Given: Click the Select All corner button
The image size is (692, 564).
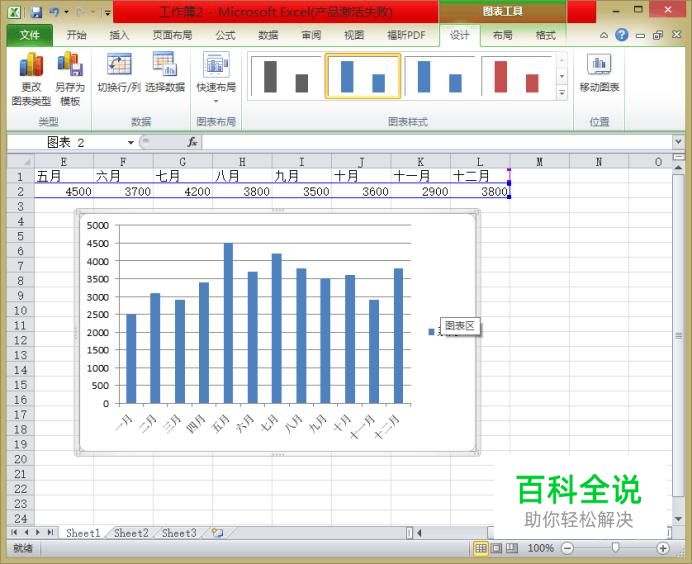Looking at the screenshot, I should click(21, 162).
